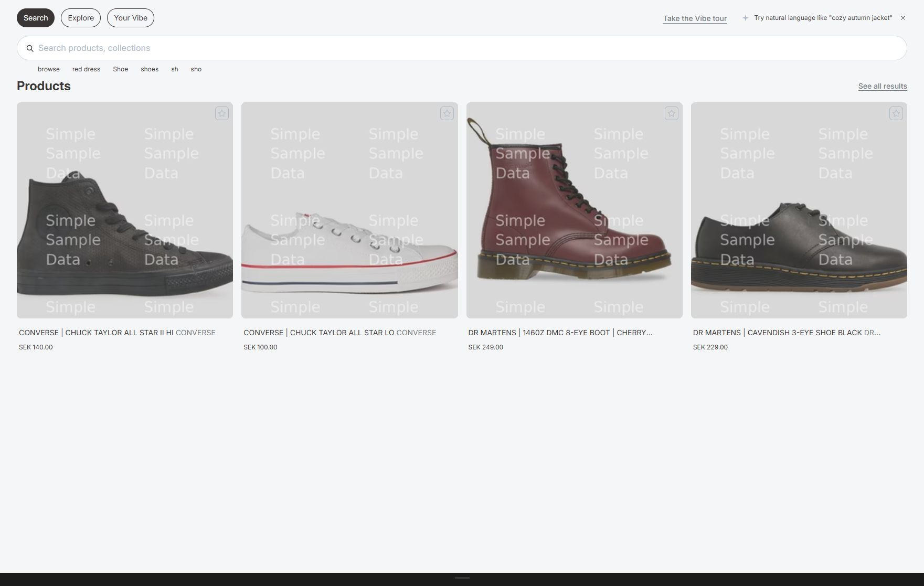Focus the Search products, collections field
The height and width of the screenshot is (586, 924).
(462, 48)
